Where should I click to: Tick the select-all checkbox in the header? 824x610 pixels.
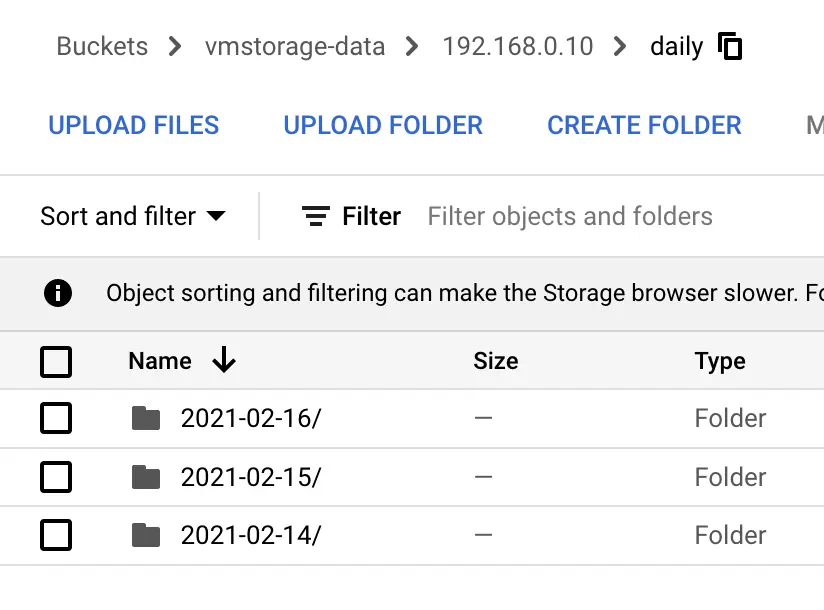(x=56, y=361)
